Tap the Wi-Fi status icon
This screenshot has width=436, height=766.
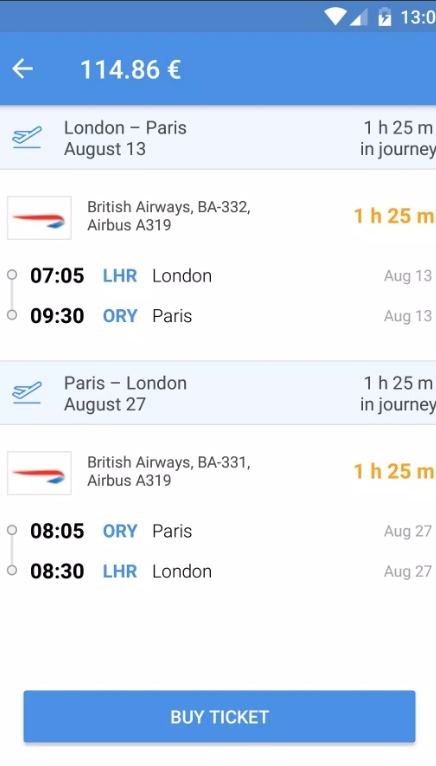click(x=335, y=17)
